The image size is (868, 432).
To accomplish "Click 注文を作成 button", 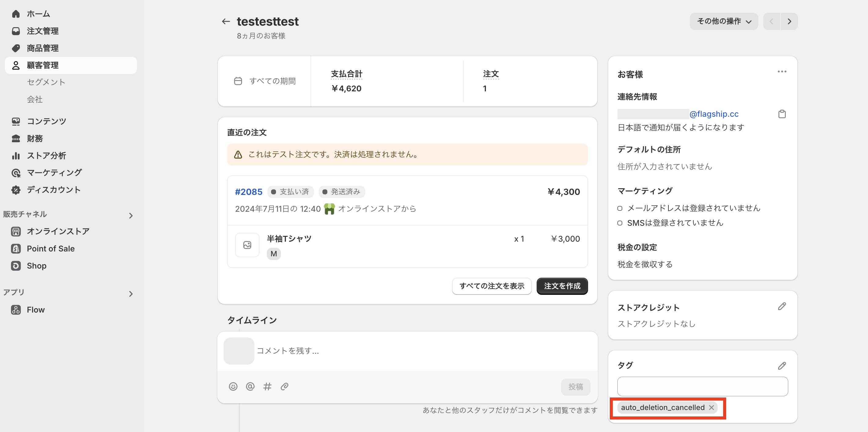I will [x=562, y=286].
